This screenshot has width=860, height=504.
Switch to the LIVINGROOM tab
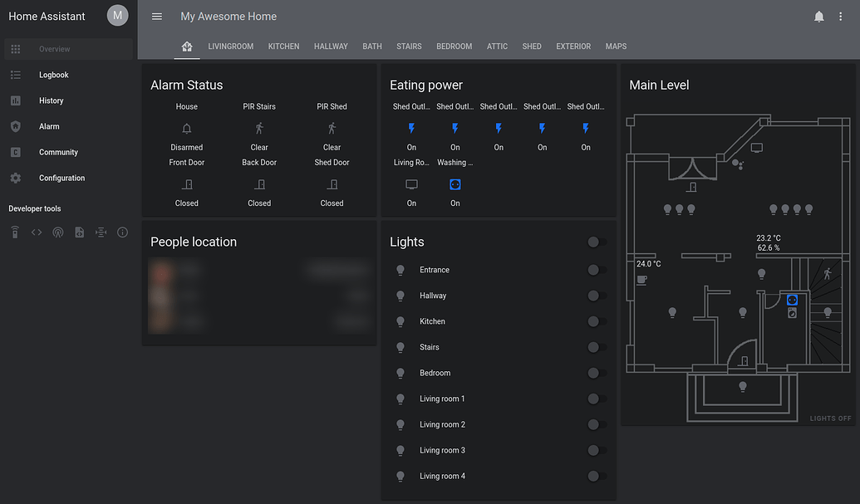[230, 46]
